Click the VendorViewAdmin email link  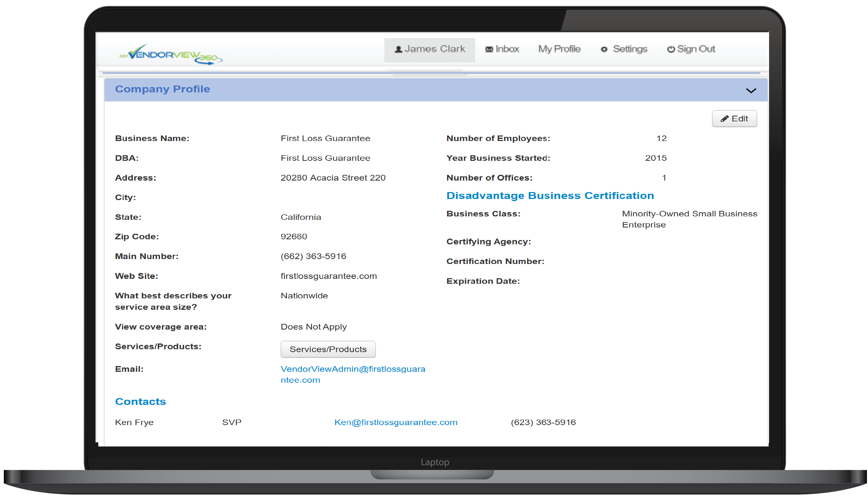(353, 369)
